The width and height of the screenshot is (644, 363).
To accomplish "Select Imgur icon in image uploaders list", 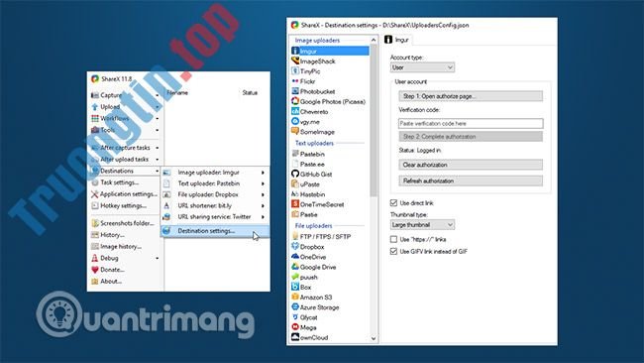I will 295,51.
